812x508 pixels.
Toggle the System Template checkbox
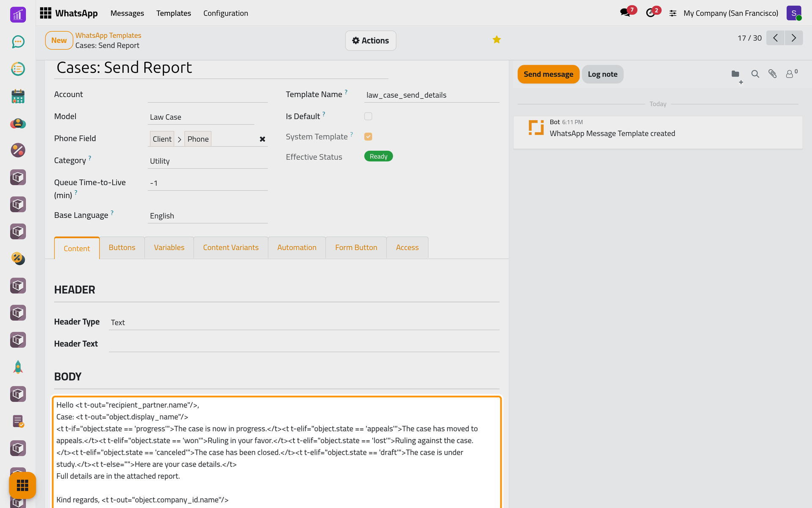click(x=368, y=137)
